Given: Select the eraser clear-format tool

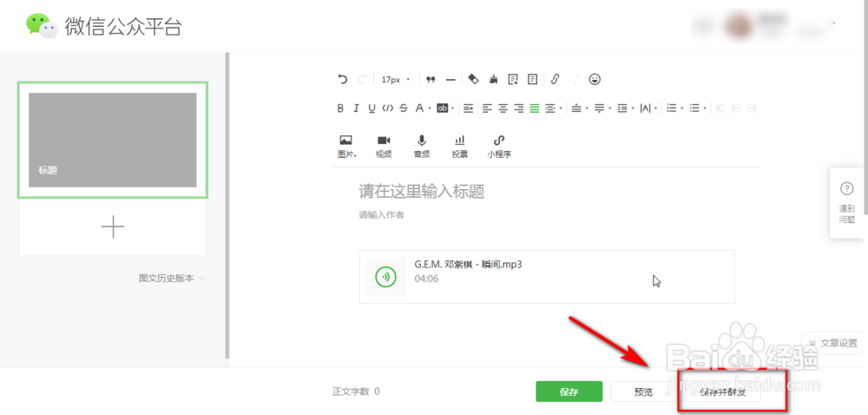Looking at the screenshot, I should pyautogui.click(x=473, y=79).
